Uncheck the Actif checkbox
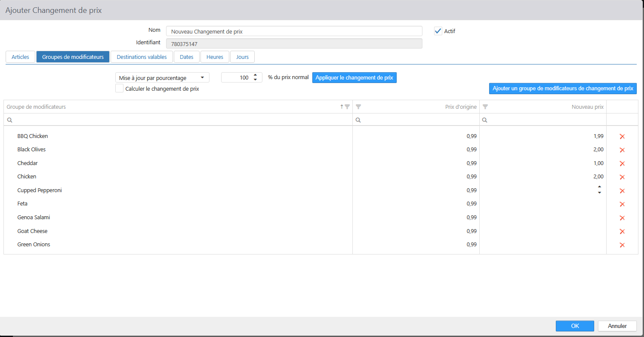 tap(438, 31)
